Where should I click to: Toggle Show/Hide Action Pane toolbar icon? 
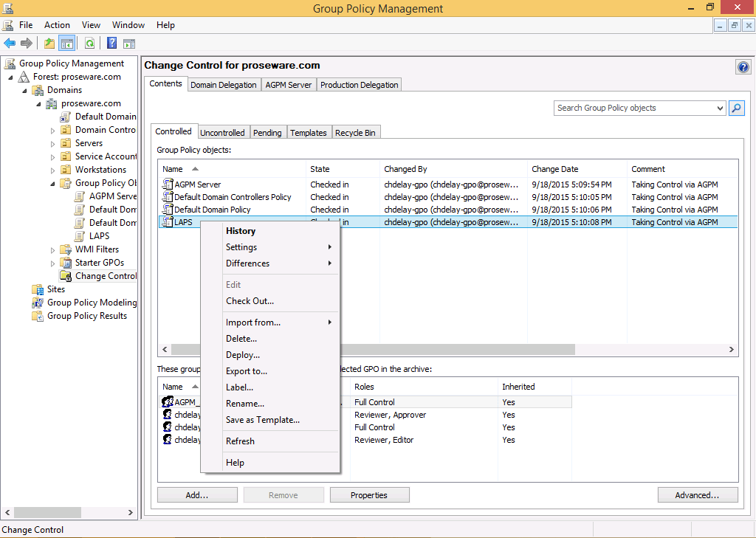tap(129, 44)
